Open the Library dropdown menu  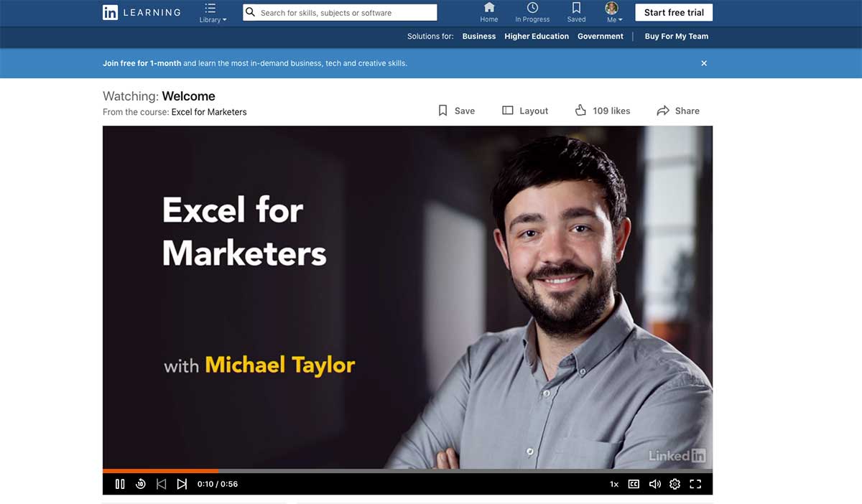(212, 13)
